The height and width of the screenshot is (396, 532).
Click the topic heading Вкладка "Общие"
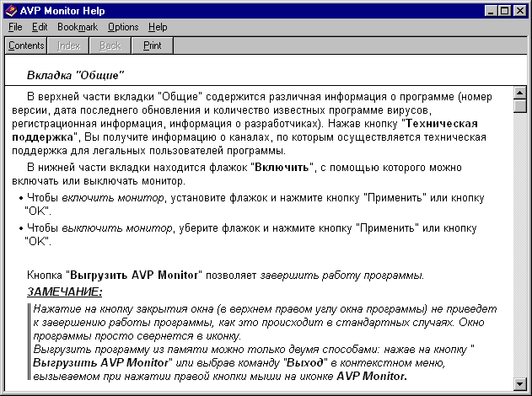coord(76,75)
